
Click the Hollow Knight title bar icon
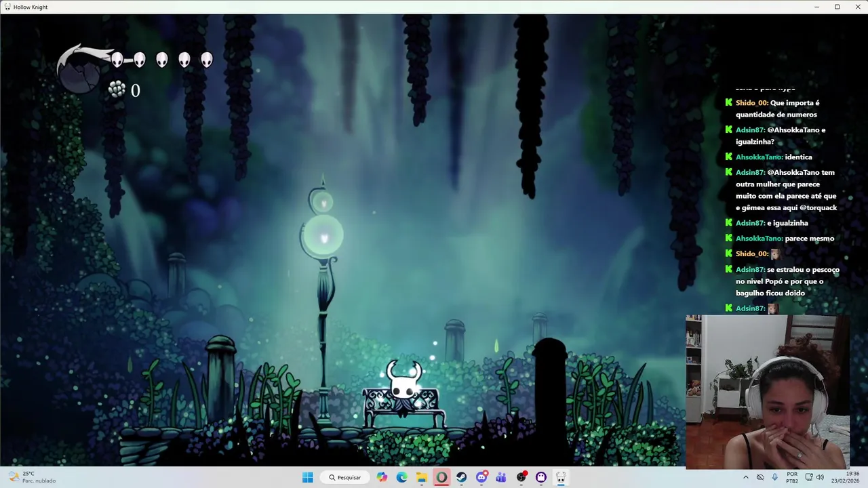(7, 7)
